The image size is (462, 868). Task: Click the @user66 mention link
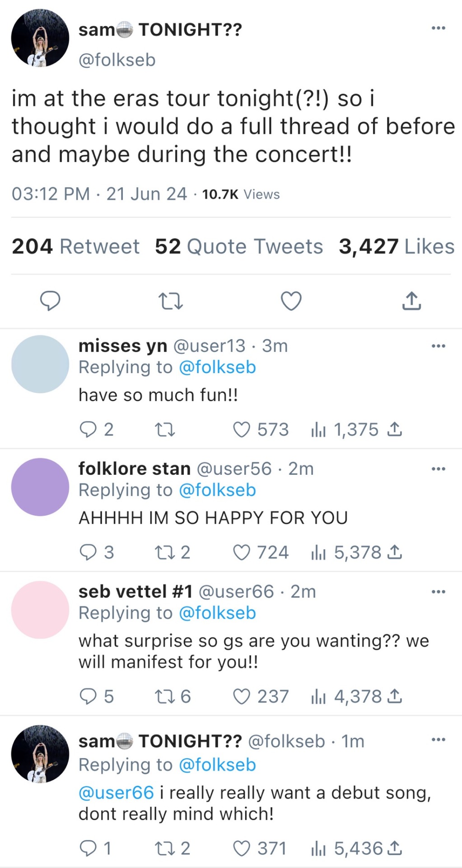116,793
